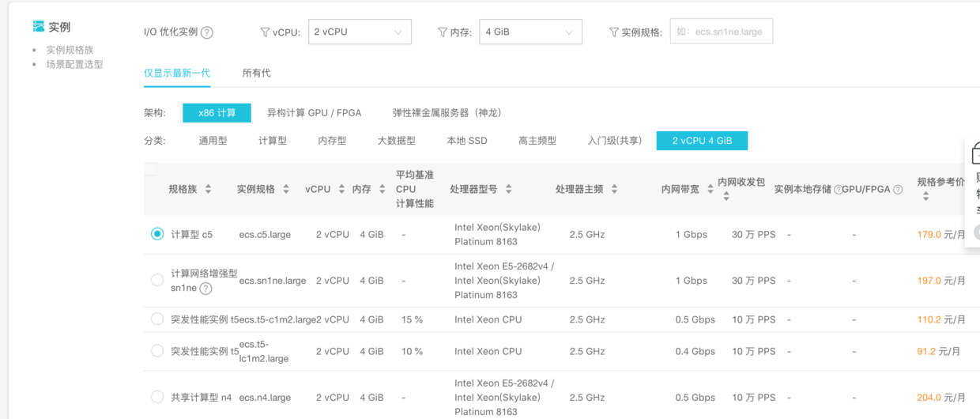Image resolution: width=980 pixels, height=419 pixels.
Task: Click ecs.sn1ne.large instance type cell
Action: coord(273,281)
